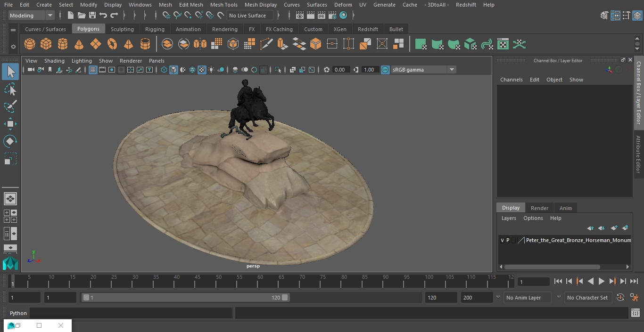Switch to the Rigging shelf tab

coord(155,29)
